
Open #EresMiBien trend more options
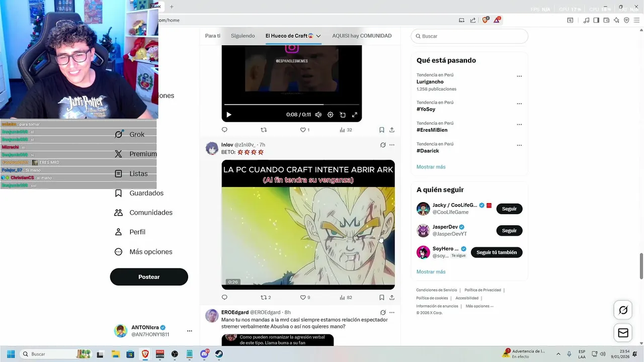point(519,124)
